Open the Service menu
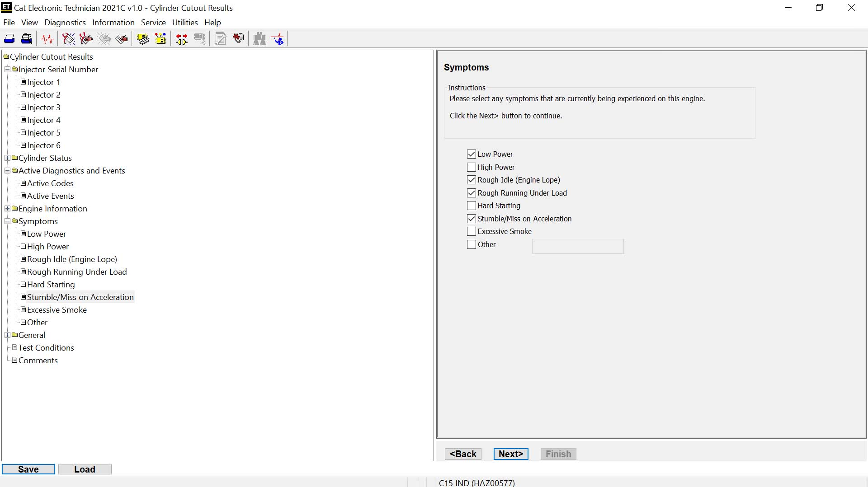 pyautogui.click(x=153, y=22)
